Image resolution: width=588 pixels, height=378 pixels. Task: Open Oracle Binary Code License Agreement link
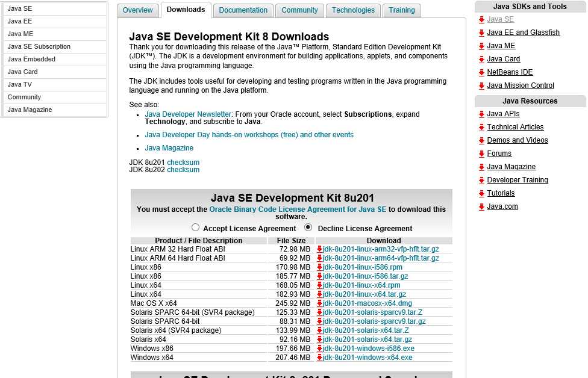tap(298, 209)
